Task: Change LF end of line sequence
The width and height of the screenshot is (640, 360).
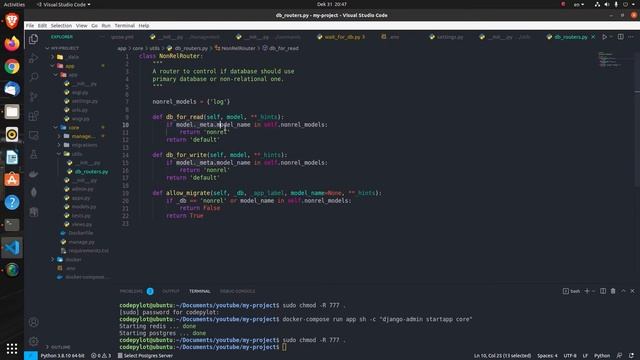Action: click(585, 356)
